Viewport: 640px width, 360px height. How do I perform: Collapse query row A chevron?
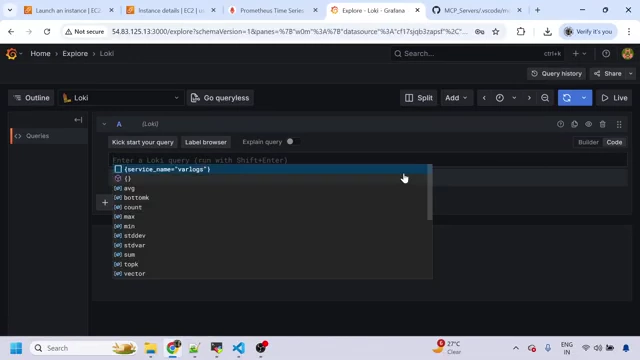tap(104, 124)
